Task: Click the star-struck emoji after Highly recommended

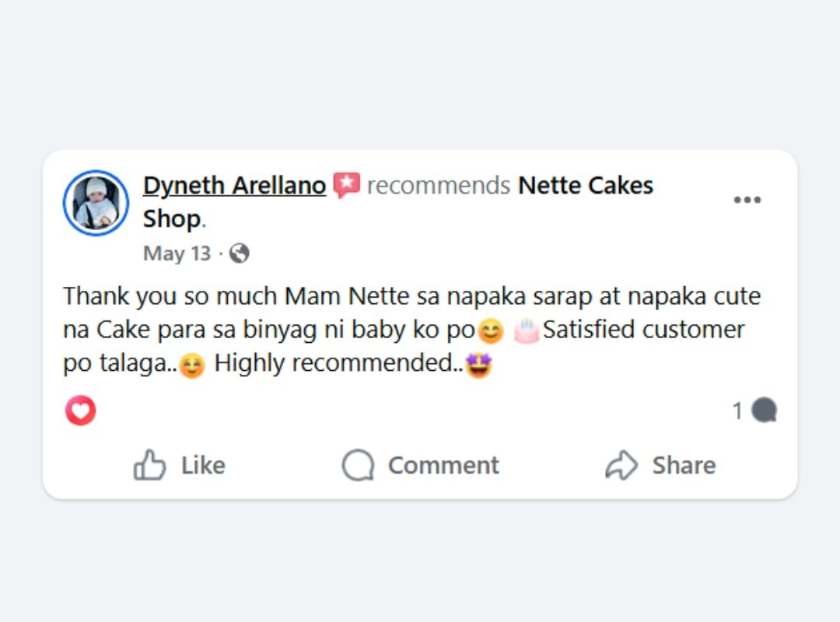Action: [479, 364]
